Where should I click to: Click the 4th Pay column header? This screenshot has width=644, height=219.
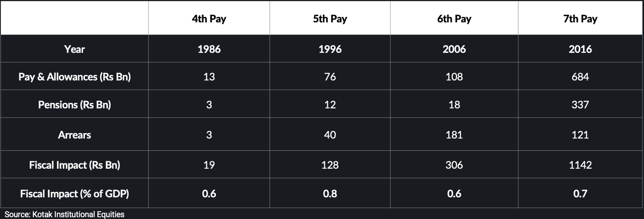pyautogui.click(x=209, y=19)
